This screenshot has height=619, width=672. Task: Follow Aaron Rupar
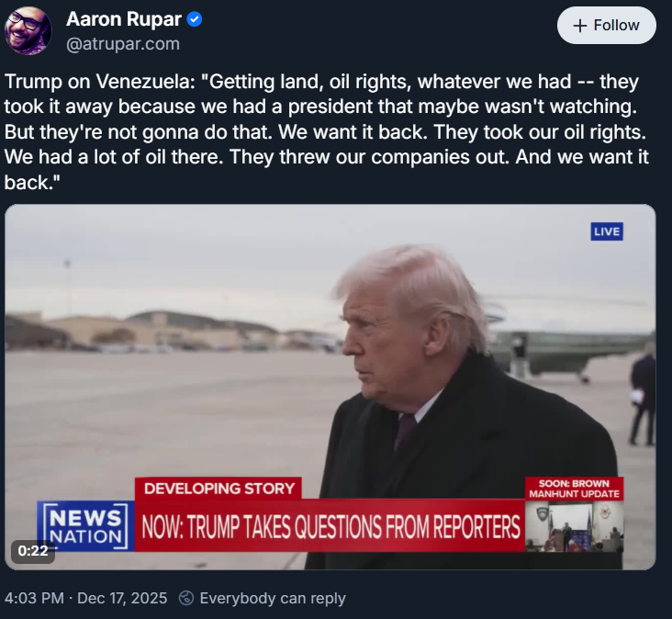point(606,26)
